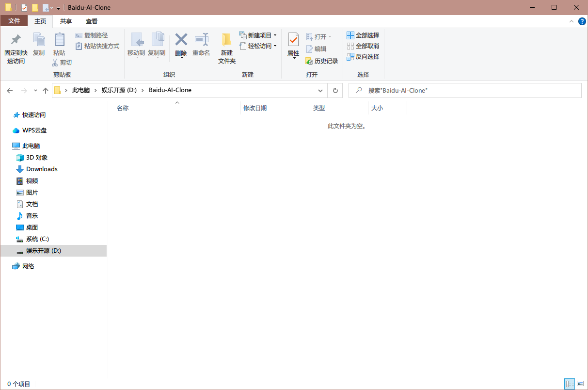Screen dimensions: 588x390
Task: Sort by Name (名称) column header
Action: [123, 108]
